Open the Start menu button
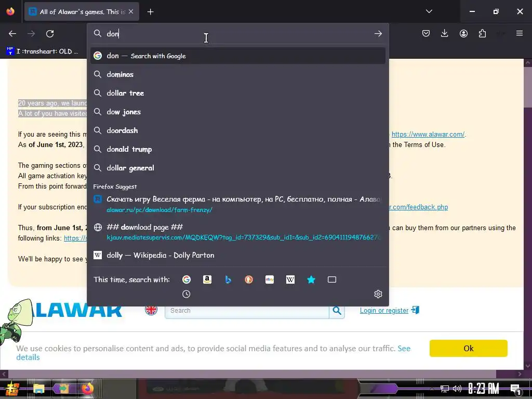The image size is (532, 399). (12, 389)
